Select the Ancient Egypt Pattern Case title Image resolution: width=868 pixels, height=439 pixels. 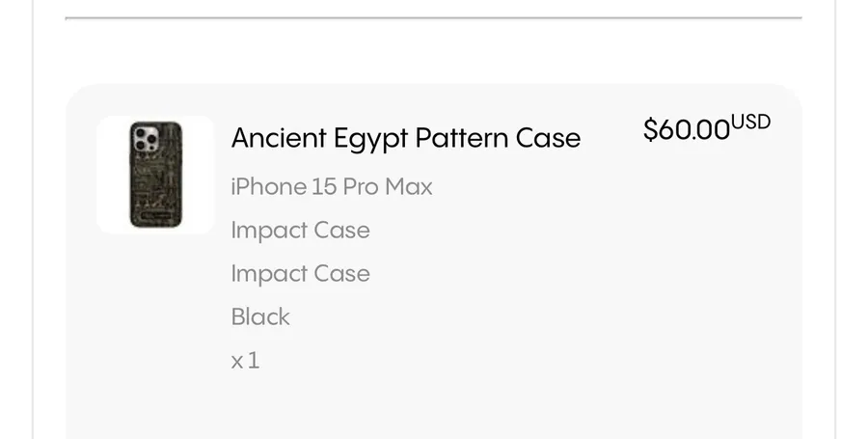click(406, 138)
